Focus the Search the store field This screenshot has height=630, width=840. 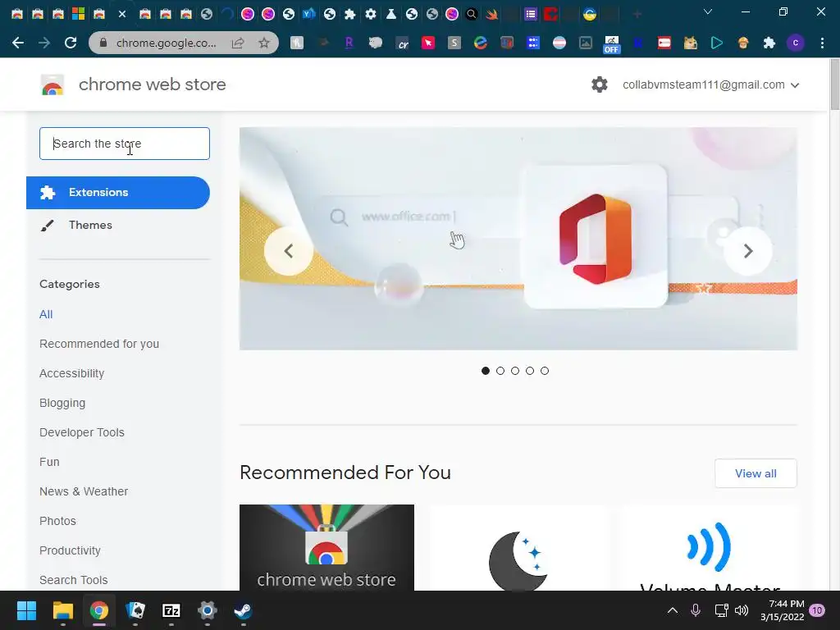(125, 144)
